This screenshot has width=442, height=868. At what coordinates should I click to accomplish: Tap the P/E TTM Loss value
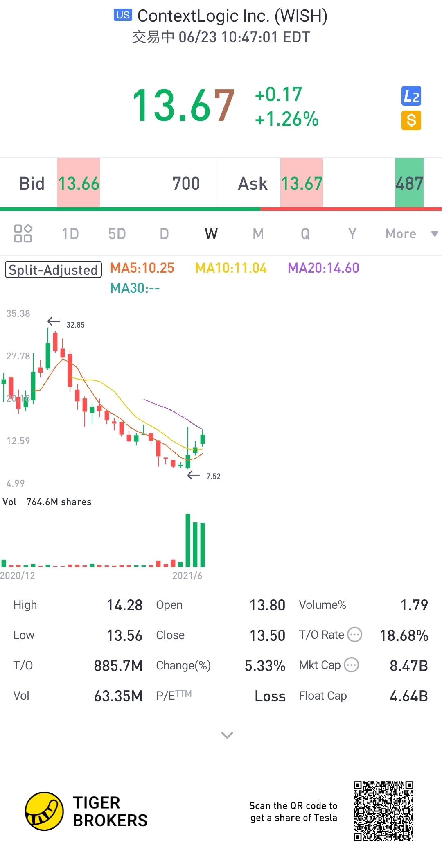tap(270, 696)
